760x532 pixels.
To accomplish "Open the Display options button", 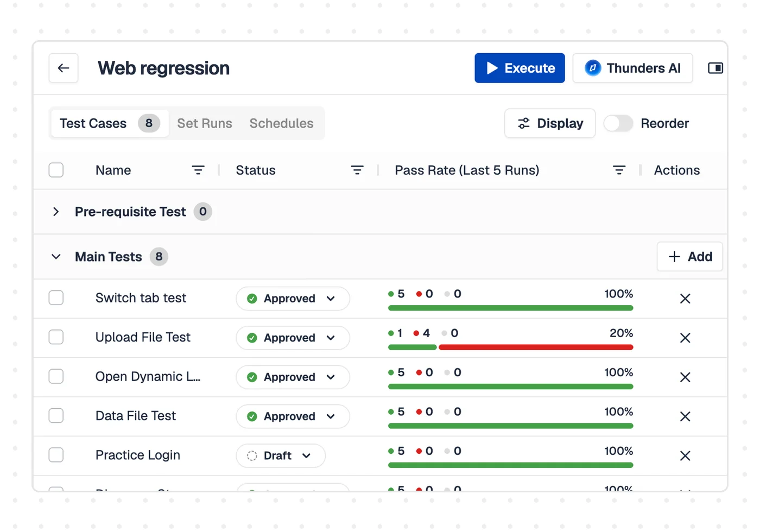I will coord(550,123).
